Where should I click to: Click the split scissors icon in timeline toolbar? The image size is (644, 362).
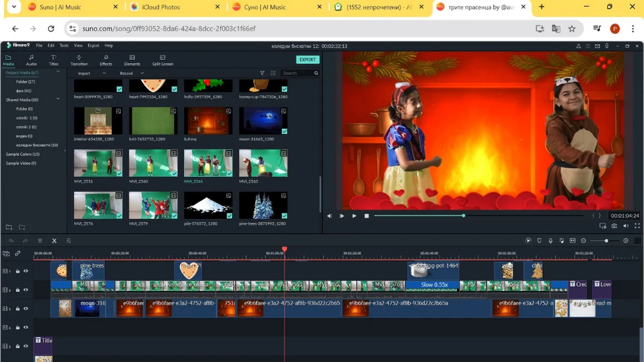[x=54, y=241]
